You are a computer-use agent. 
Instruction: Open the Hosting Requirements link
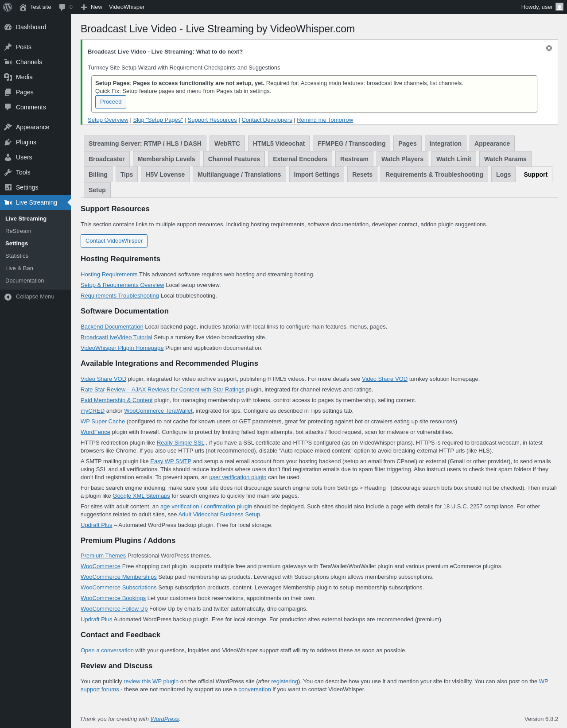109,275
